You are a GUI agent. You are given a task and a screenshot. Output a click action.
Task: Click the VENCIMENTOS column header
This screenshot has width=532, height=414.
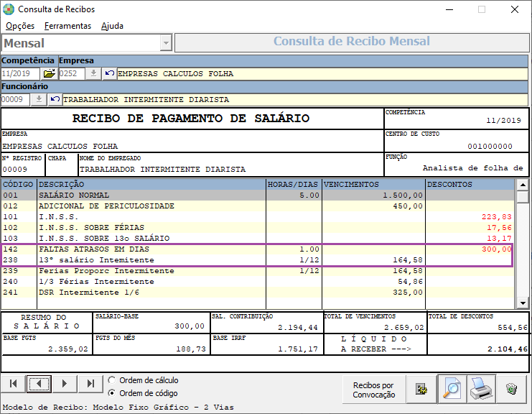373,185
